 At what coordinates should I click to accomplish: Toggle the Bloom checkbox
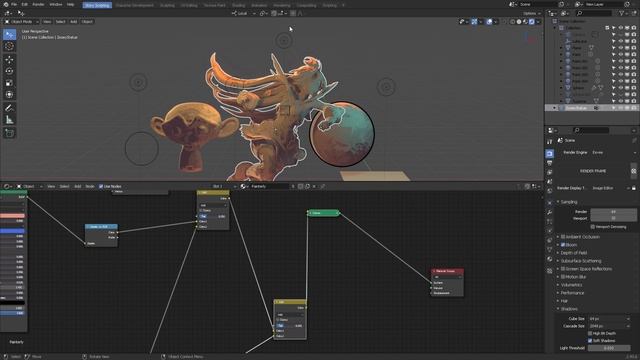tap(563, 244)
